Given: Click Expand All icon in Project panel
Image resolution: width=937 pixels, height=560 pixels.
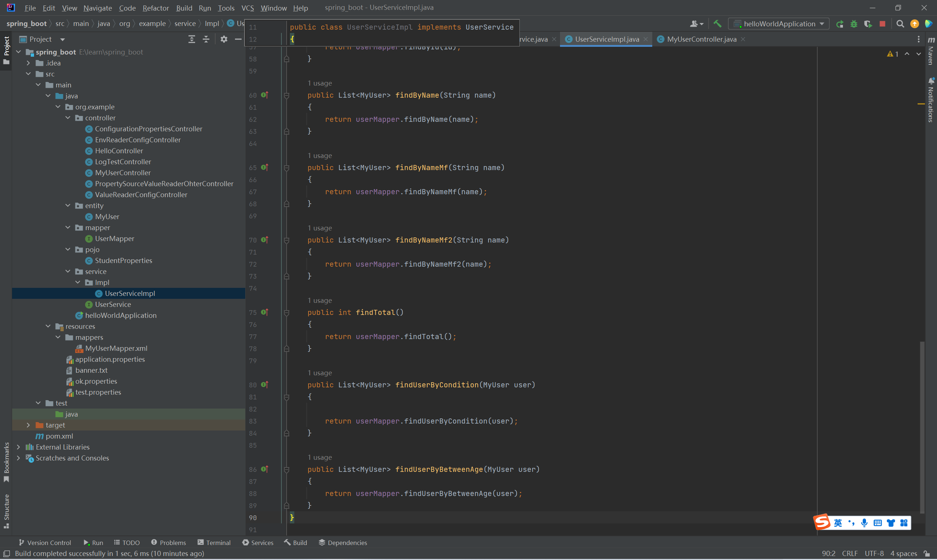Looking at the screenshot, I should click(192, 39).
